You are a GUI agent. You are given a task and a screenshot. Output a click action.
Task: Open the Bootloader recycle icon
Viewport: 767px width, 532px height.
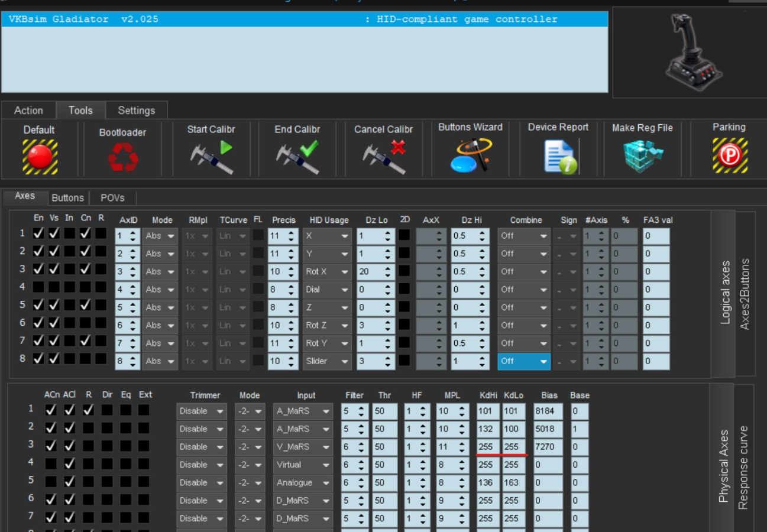[123, 158]
